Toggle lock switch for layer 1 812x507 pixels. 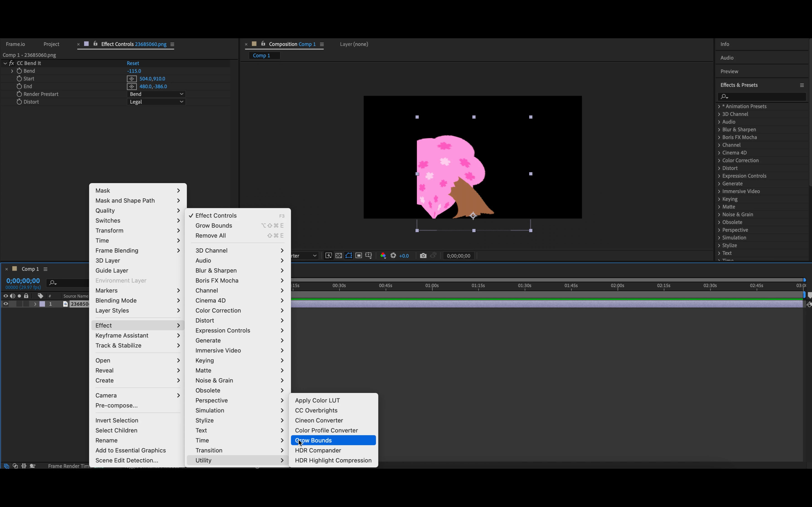click(26, 304)
